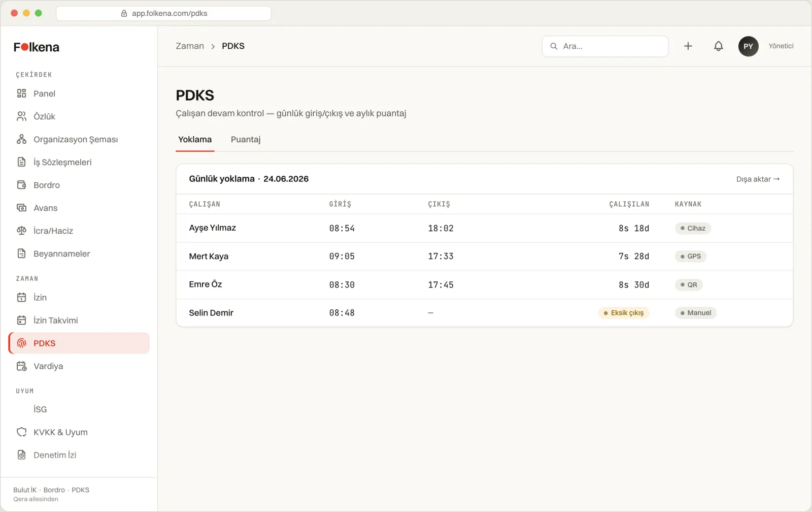This screenshot has height=512, width=812.
Task: Click the Yönetici role label
Action: point(781,46)
